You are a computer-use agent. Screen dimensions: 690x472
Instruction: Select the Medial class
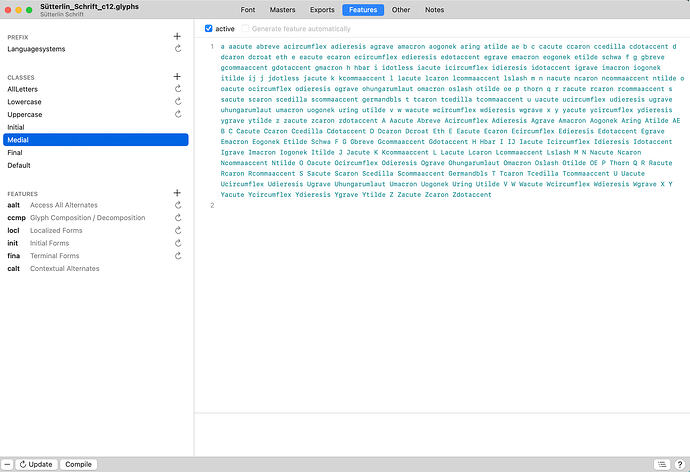coord(95,140)
